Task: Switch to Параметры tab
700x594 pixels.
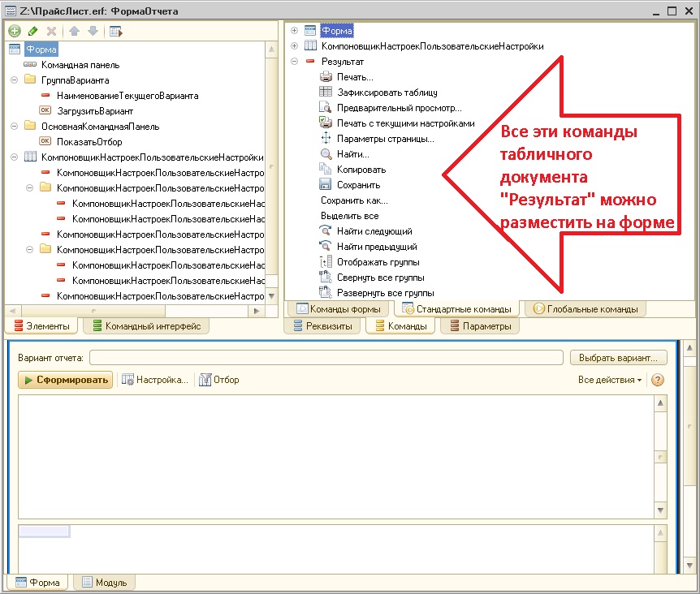Action: click(481, 326)
